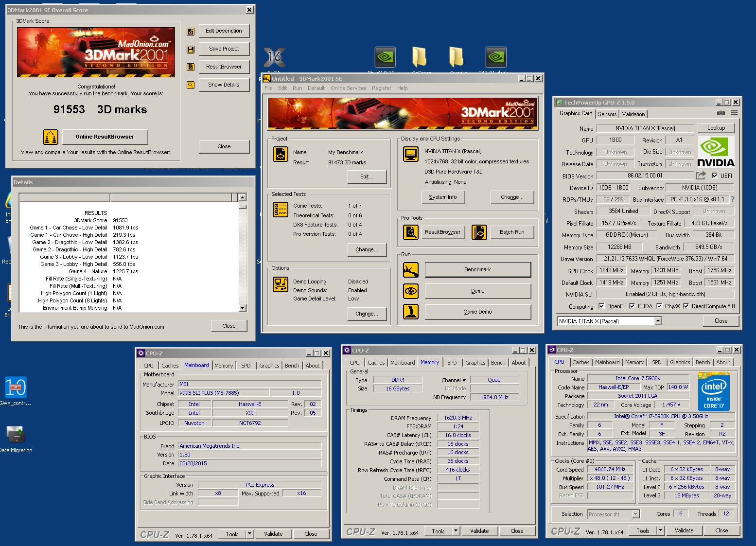Screen dimensions: 756x546
Task: Click Change button under Selected Tests
Action: 367,249
